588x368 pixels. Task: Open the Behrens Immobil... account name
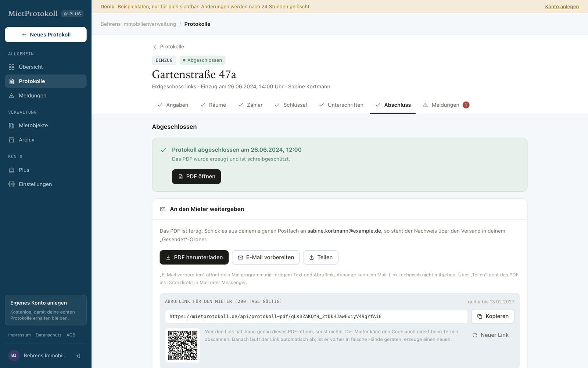[x=46, y=355]
